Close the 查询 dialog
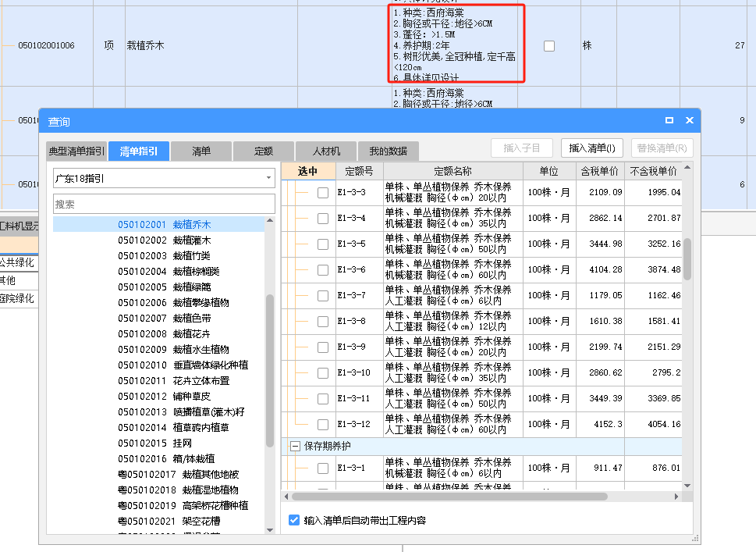 tap(690, 120)
